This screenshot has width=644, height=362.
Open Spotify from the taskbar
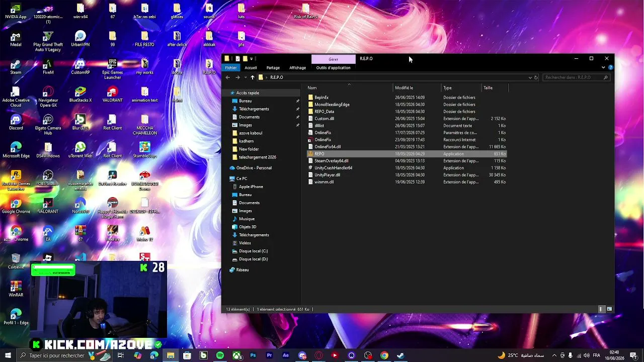coord(220,355)
